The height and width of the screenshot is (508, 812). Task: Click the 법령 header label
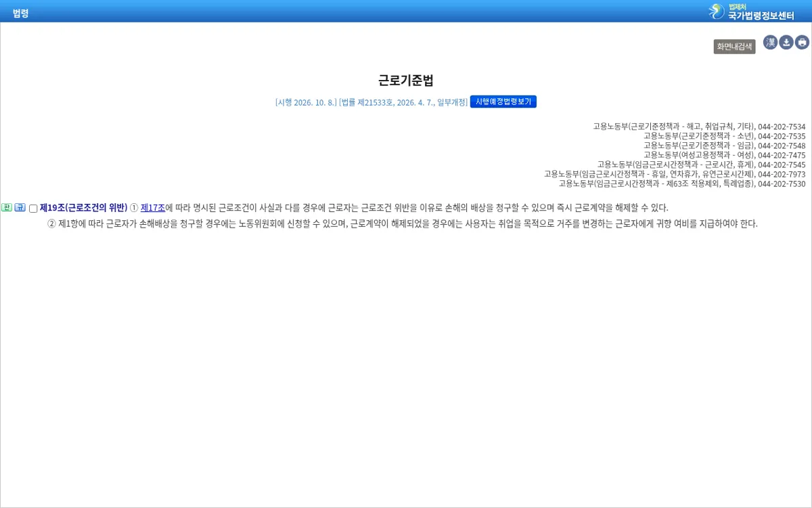pos(21,13)
